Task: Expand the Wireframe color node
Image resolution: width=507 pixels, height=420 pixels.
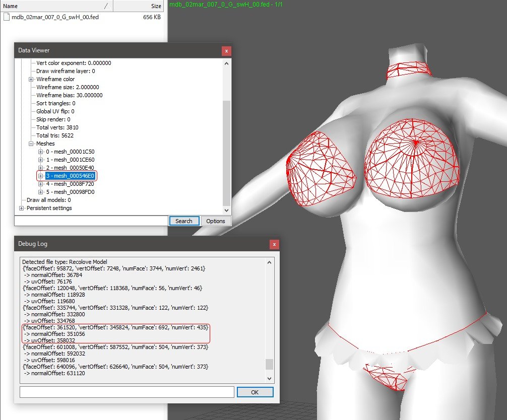Action: click(x=31, y=79)
